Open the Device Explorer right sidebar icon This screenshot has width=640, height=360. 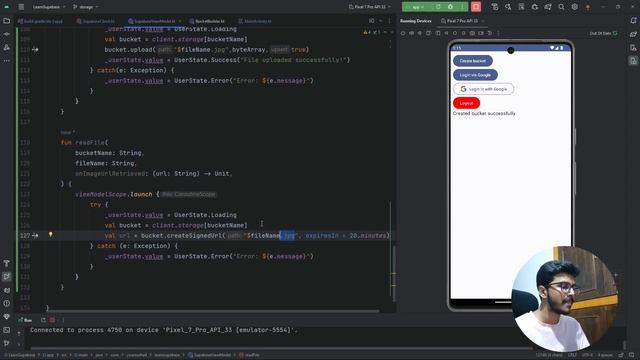click(x=633, y=48)
